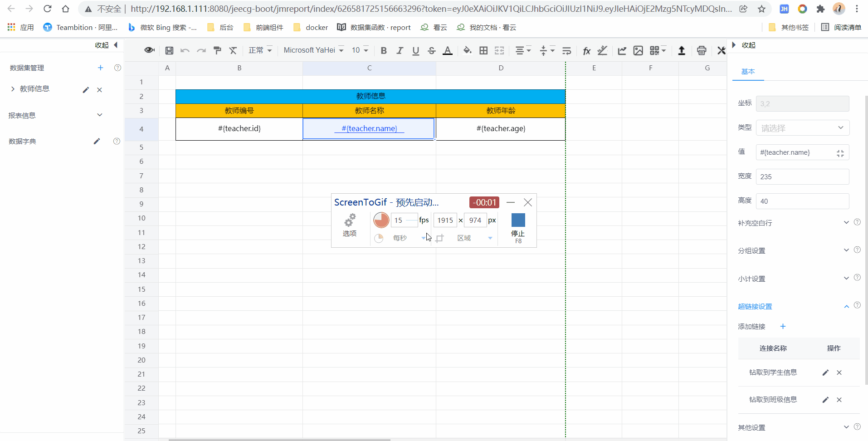Edit the 数据字典 with pencil icon
The image size is (868, 441).
(x=97, y=141)
